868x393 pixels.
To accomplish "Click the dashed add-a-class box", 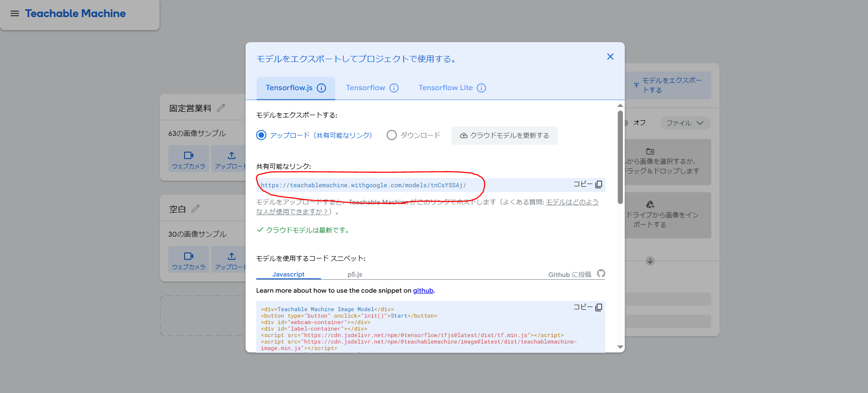I will [203, 315].
